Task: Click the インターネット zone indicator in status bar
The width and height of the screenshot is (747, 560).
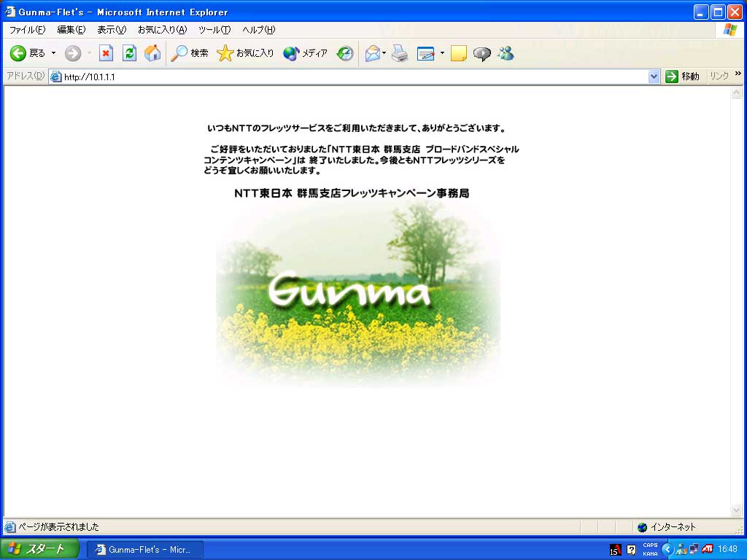Action: click(x=667, y=526)
